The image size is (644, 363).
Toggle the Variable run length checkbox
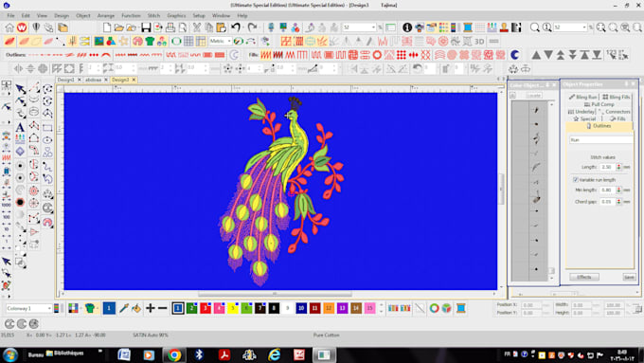point(576,180)
